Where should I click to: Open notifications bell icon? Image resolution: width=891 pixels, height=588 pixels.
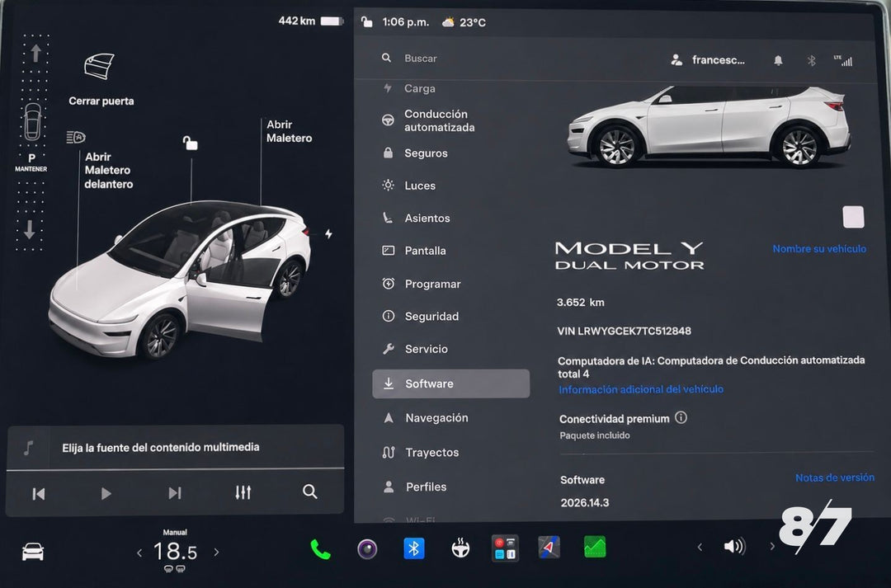pyautogui.click(x=778, y=60)
